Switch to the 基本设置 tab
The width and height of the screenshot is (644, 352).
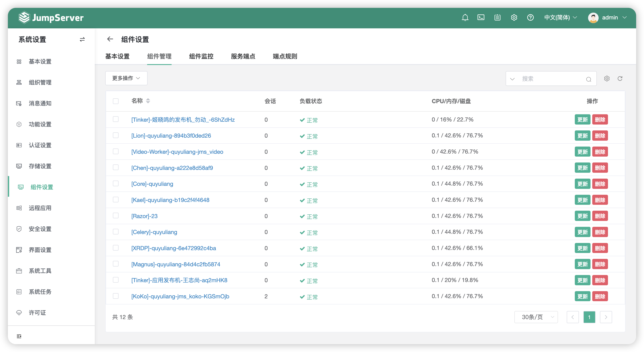click(x=117, y=56)
